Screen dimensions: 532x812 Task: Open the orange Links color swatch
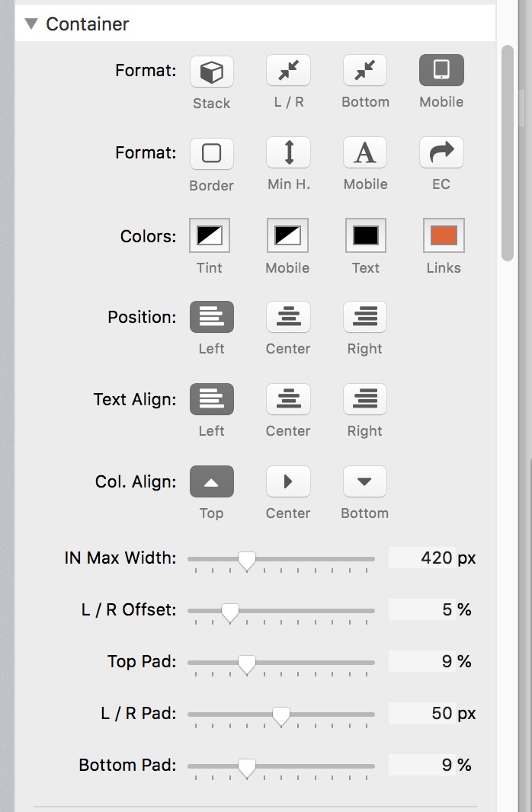(444, 235)
